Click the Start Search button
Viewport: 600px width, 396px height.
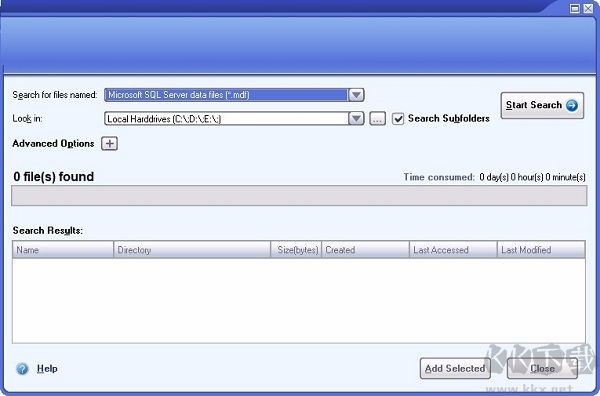coord(542,105)
